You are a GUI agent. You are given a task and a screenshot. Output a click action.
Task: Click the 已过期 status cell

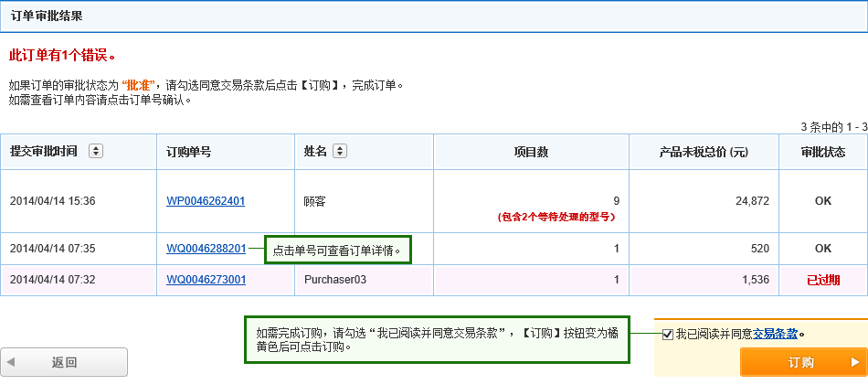(823, 280)
